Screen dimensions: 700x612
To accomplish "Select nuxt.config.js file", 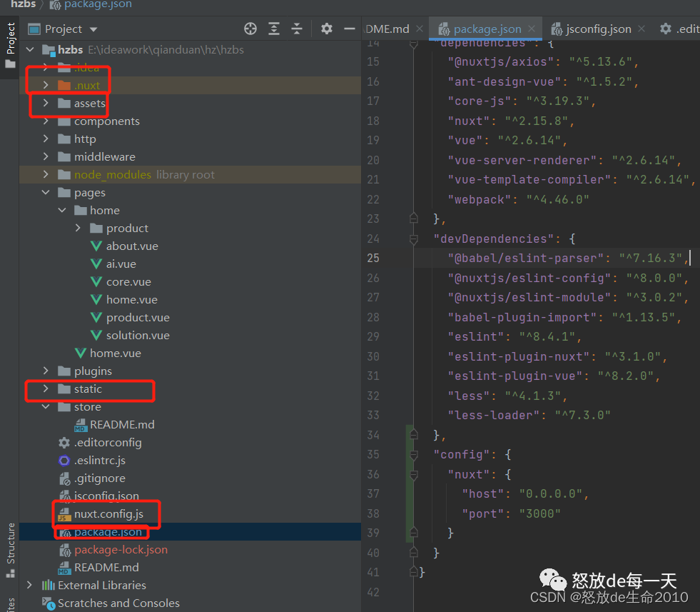I will click(108, 513).
